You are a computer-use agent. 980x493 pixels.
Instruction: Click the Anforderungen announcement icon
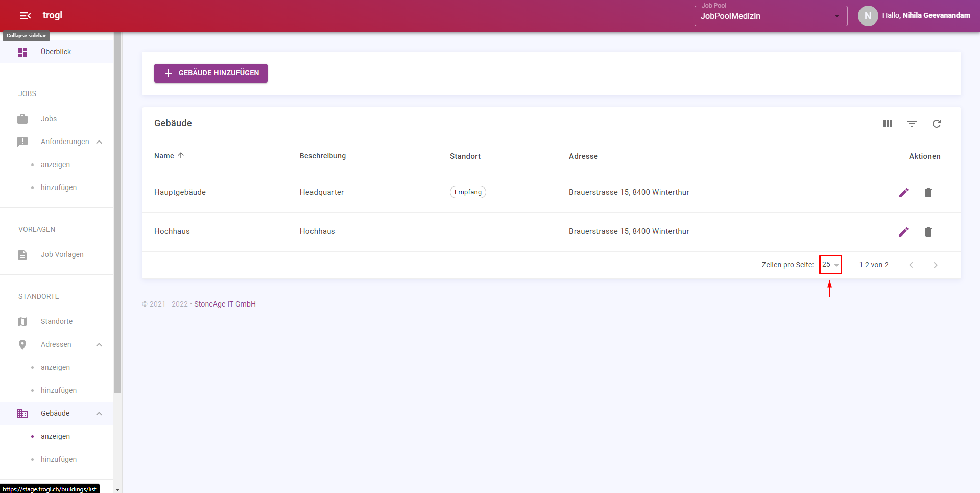tap(22, 142)
